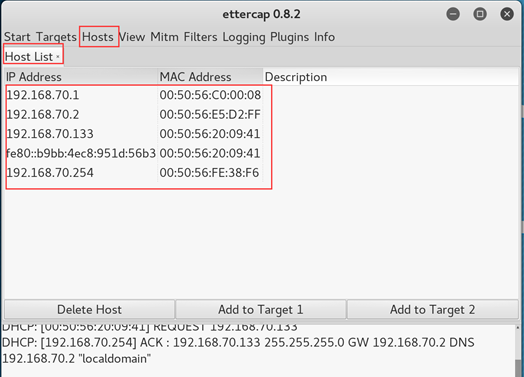Switch to the Host List tab
Viewport: 524px width, 377px height.
click(29, 57)
